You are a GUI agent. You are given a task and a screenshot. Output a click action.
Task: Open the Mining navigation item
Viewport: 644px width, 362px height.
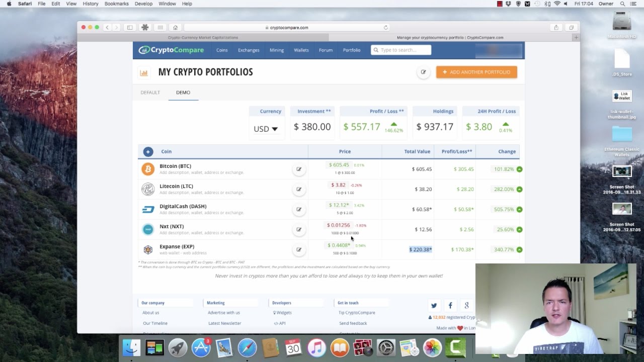tap(277, 50)
